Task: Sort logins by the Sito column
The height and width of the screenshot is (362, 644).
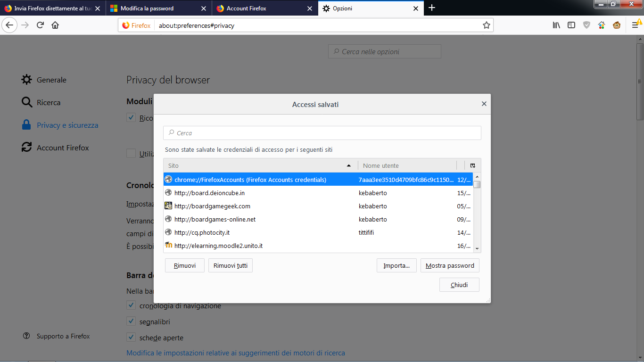Action: (x=261, y=165)
